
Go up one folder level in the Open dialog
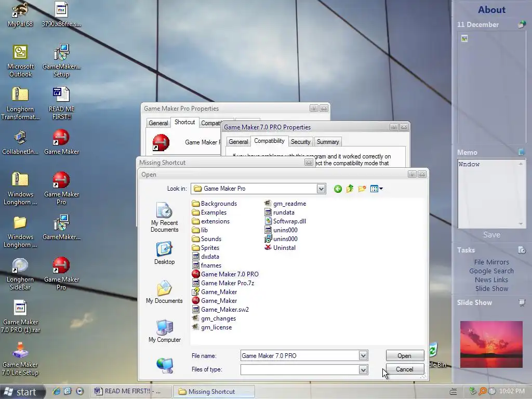(x=350, y=189)
